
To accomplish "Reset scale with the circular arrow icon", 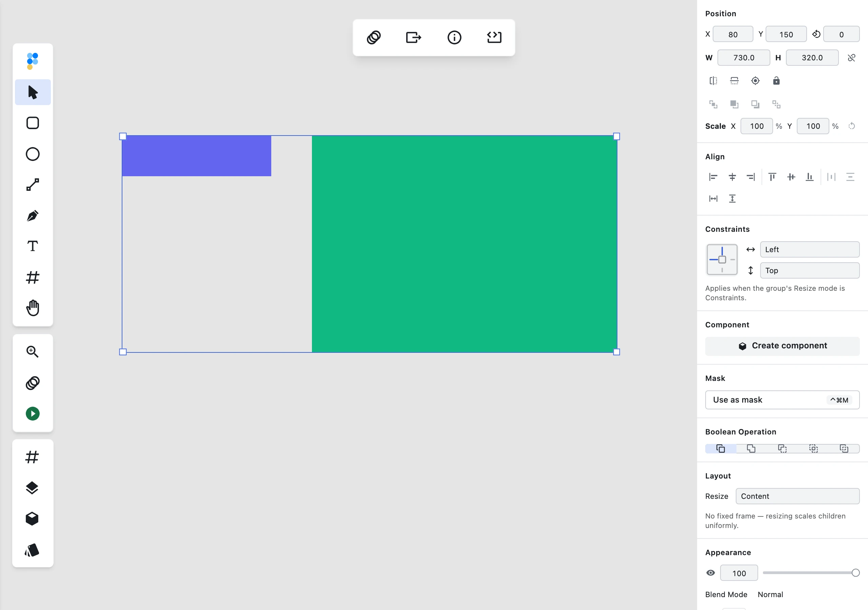I will (851, 126).
